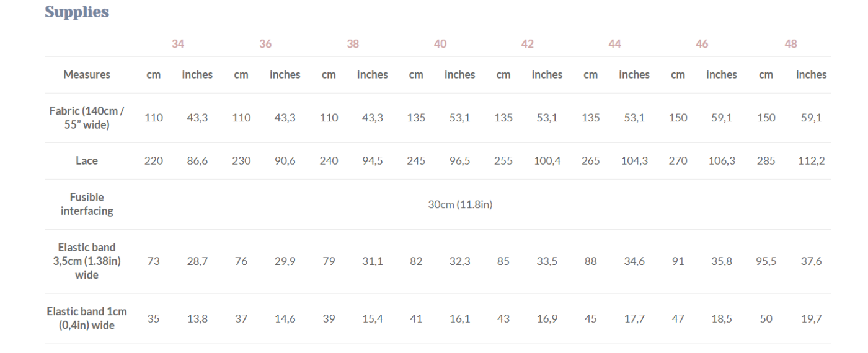
Task: Click the Supplies section heading
Action: 77,12
